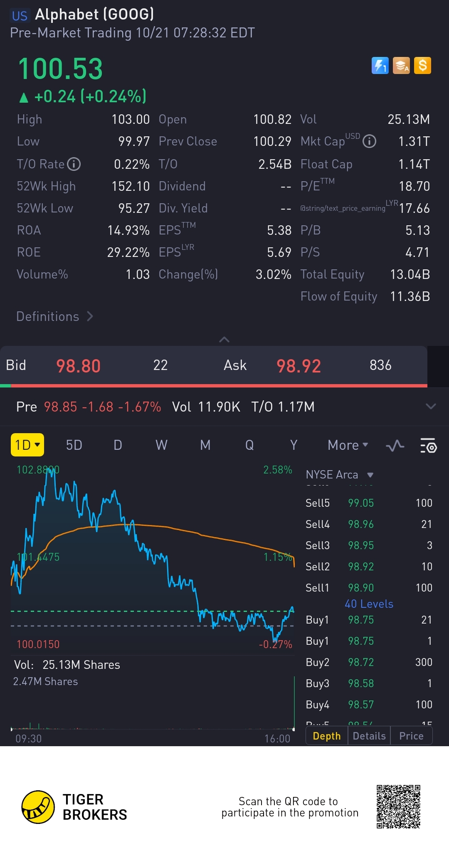Collapse the stock details panel chevron
The image size is (449, 868).
click(x=224, y=340)
